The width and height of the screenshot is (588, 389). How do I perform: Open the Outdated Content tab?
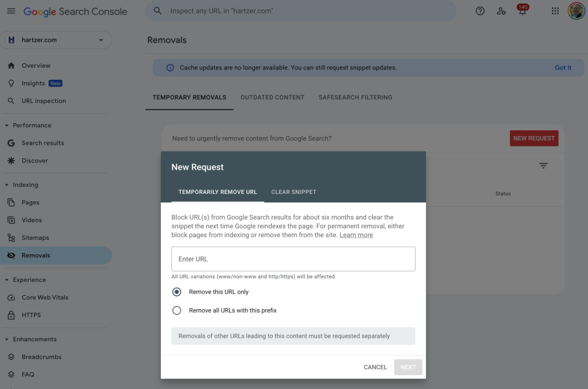click(x=272, y=98)
